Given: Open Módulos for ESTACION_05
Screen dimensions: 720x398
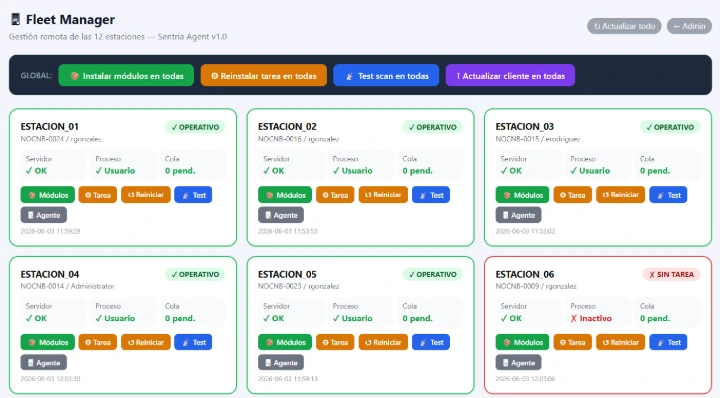Looking at the screenshot, I should click(285, 342).
